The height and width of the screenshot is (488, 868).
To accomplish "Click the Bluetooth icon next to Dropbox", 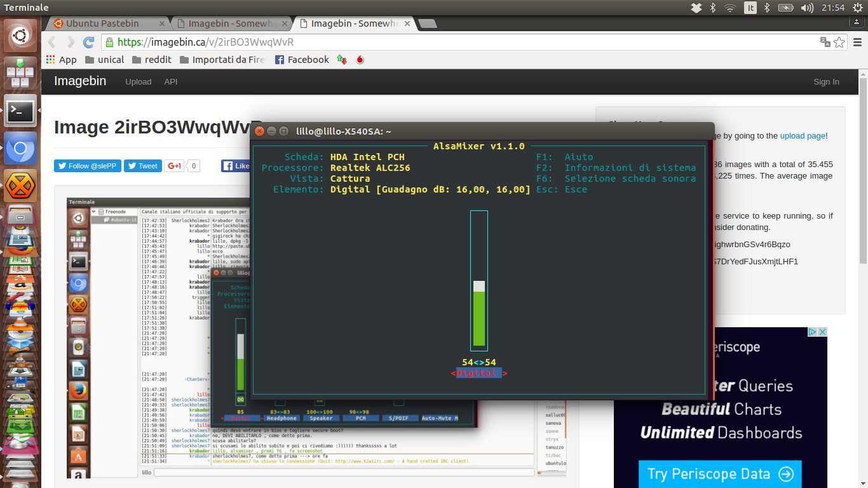I will point(713,8).
